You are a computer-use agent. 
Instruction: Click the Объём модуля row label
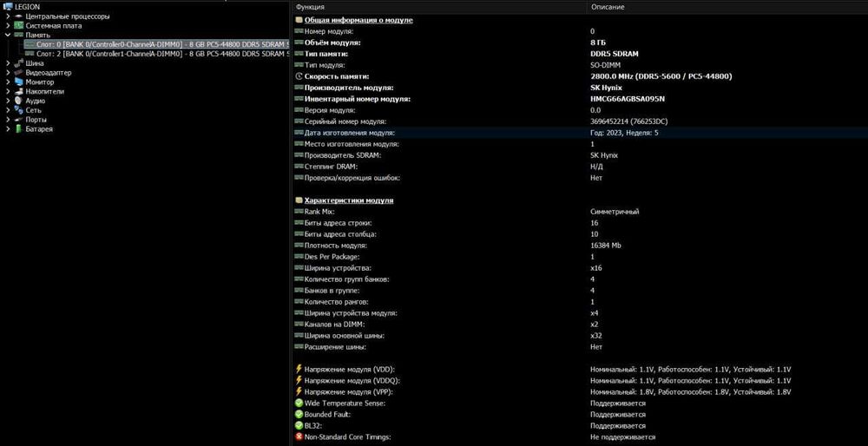pyautogui.click(x=332, y=43)
